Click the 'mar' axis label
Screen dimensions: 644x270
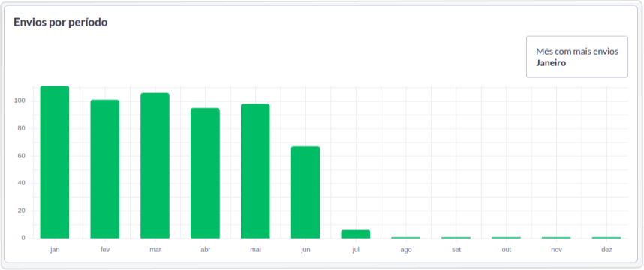pyautogui.click(x=155, y=250)
